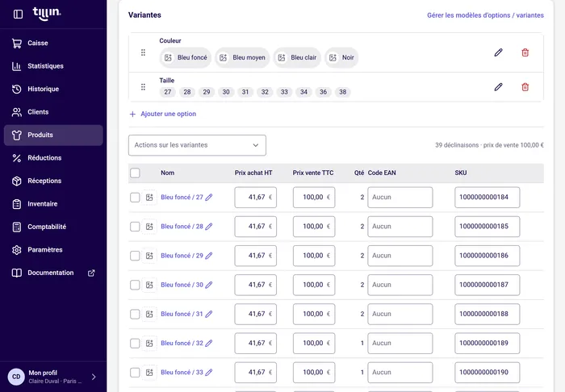Open Gérer les modèles d'options / variantes
This screenshot has height=392, width=565.
coord(485,15)
